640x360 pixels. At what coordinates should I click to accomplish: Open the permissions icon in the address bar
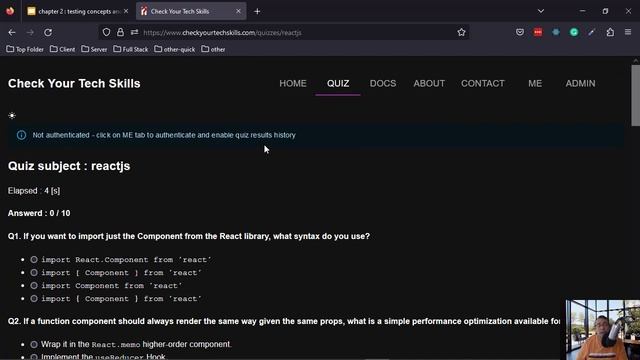[134, 32]
